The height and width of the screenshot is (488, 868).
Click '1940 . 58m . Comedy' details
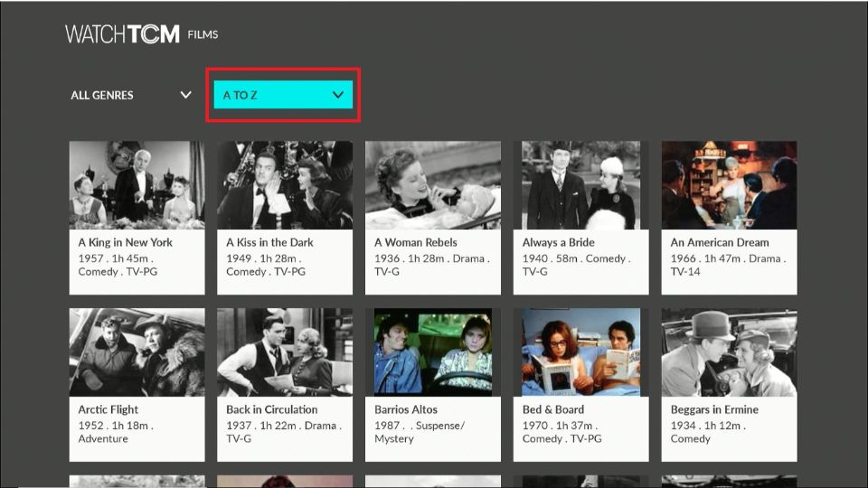[x=576, y=265]
